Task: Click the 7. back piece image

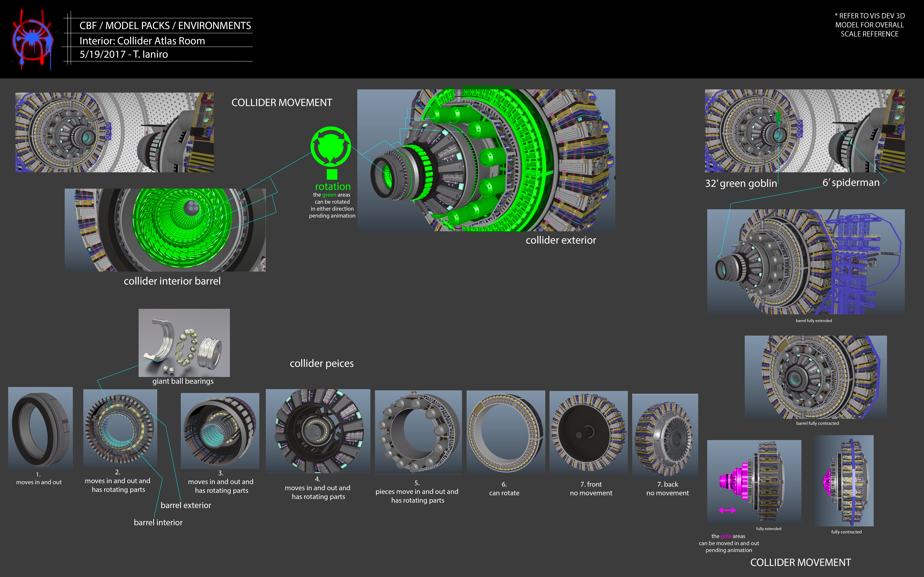Action: click(x=665, y=435)
